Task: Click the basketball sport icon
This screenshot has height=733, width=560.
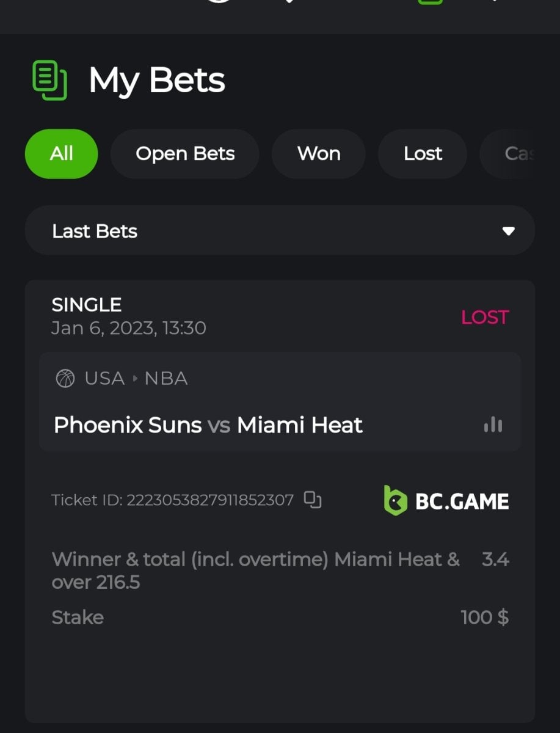Action: point(65,379)
